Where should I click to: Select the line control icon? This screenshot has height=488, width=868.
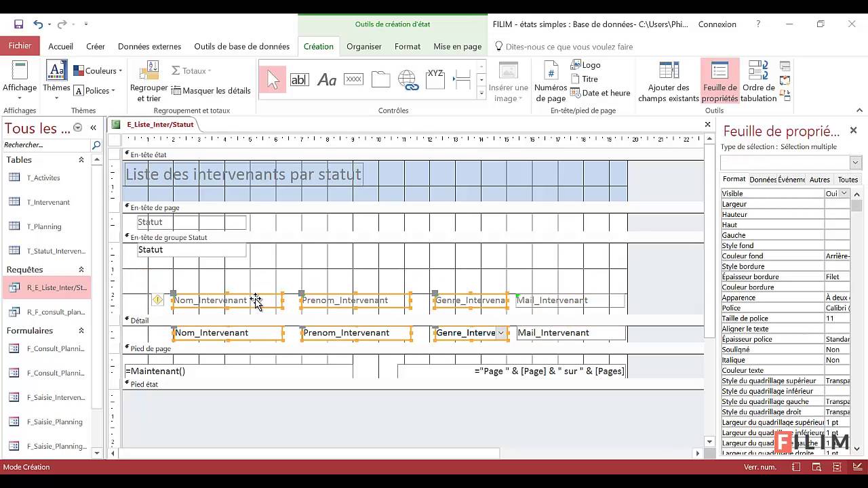click(x=462, y=79)
